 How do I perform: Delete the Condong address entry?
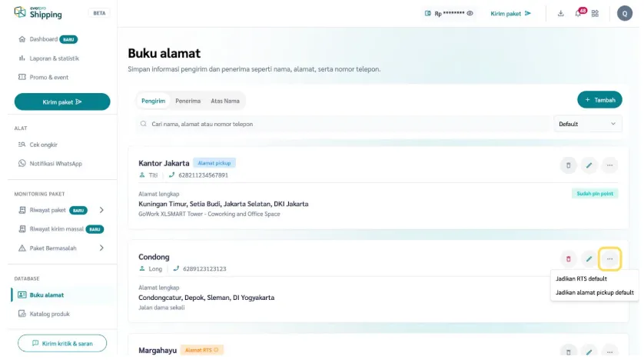(x=568, y=259)
